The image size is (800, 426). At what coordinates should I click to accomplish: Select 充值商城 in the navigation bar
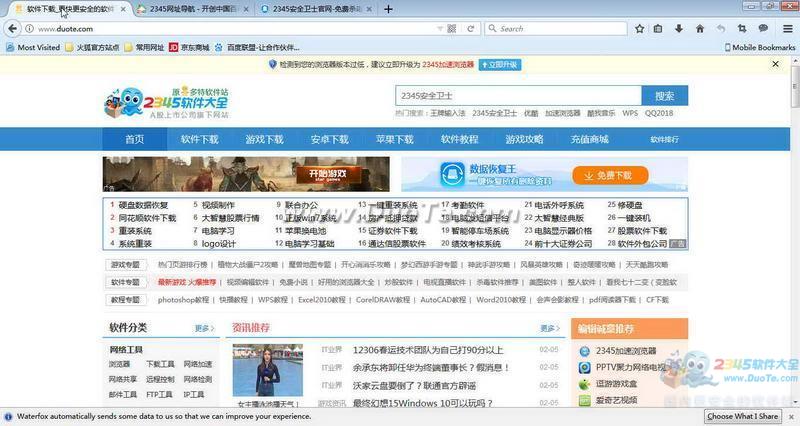(x=590, y=139)
